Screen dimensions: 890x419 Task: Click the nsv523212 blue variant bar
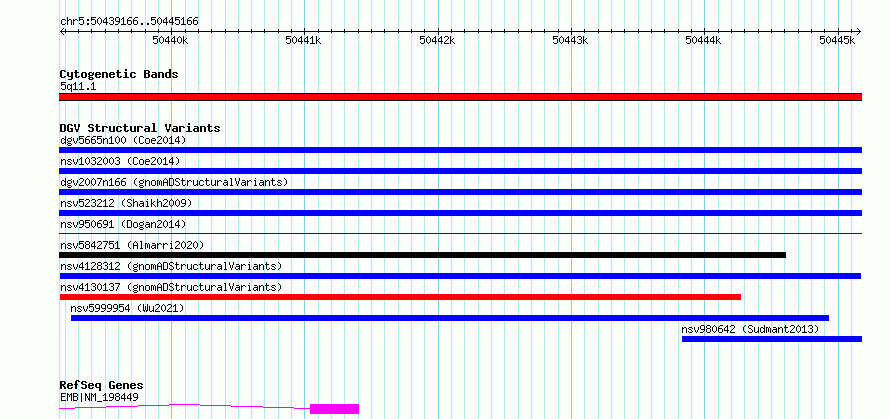tap(460, 213)
